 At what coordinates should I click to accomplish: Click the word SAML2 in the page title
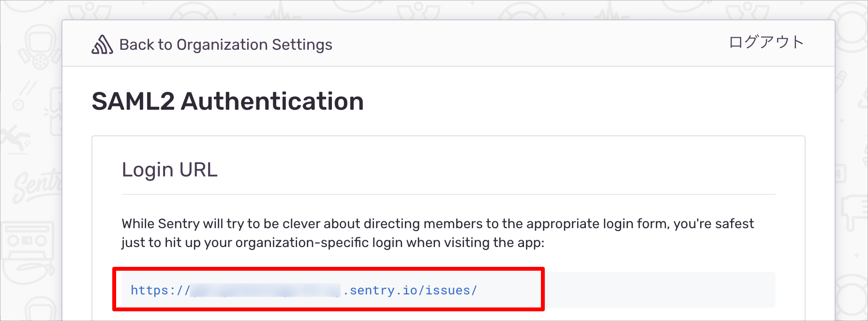tap(133, 102)
